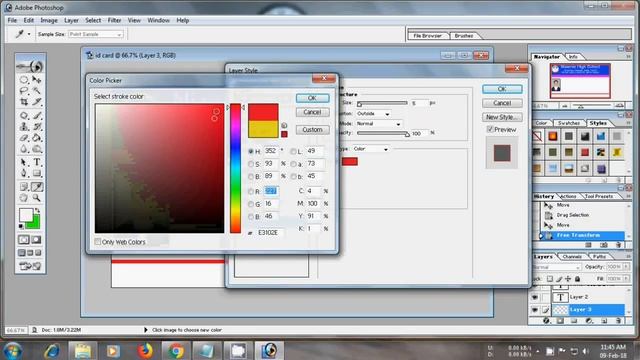Image resolution: width=640 pixels, height=360 pixels.
Task: Select the Lab 'a' radio button
Action: coord(293,164)
